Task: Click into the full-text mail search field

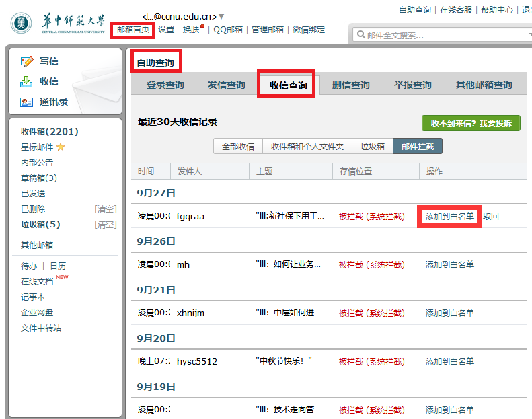Action: tap(437, 35)
